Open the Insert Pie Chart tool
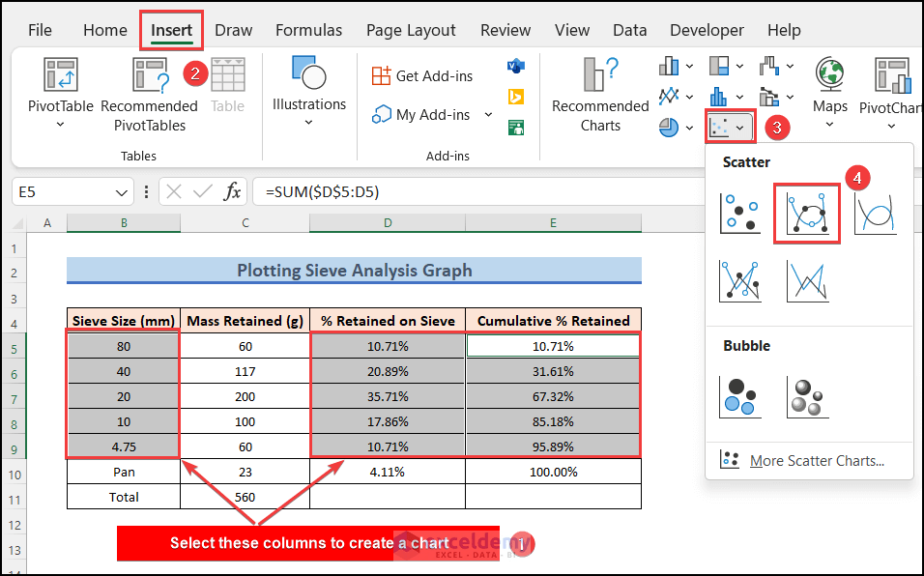The height and width of the screenshot is (576, 924). [x=669, y=127]
